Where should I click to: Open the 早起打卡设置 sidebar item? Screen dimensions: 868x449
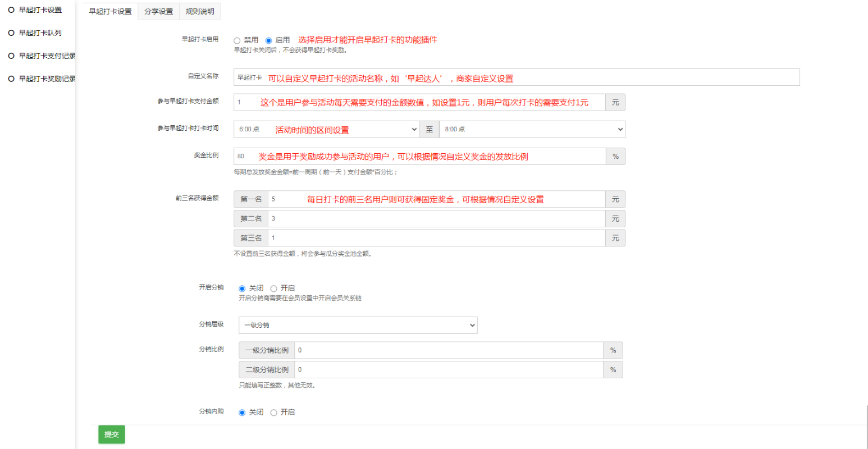pos(40,10)
